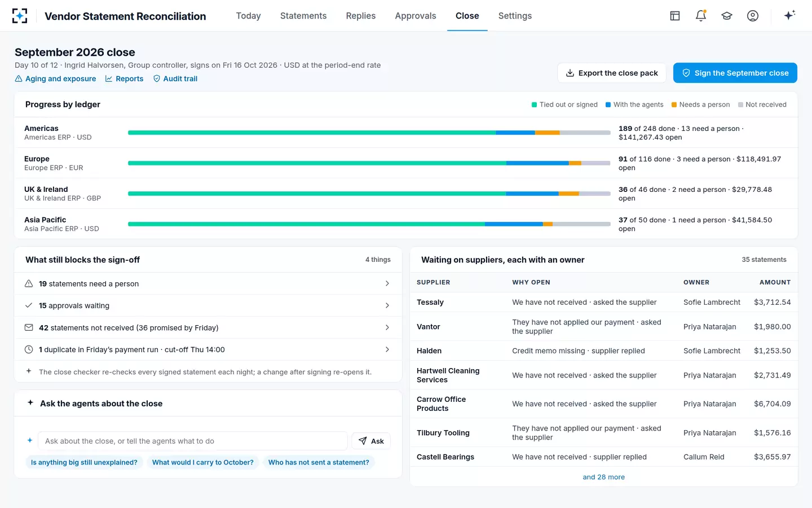Image resolution: width=812 pixels, height=508 pixels.
Task: Expand the 42 statements not received row
Action: pos(208,327)
